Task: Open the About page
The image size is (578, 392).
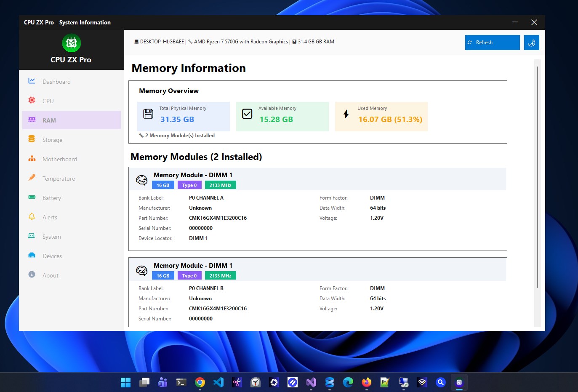Action: [50, 275]
